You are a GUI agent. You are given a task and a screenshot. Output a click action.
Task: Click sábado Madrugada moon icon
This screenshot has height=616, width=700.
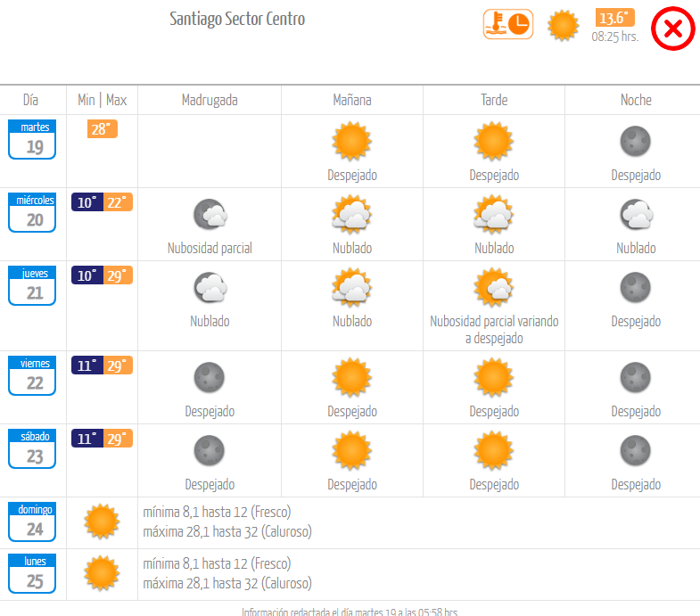pyautogui.click(x=210, y=451)
